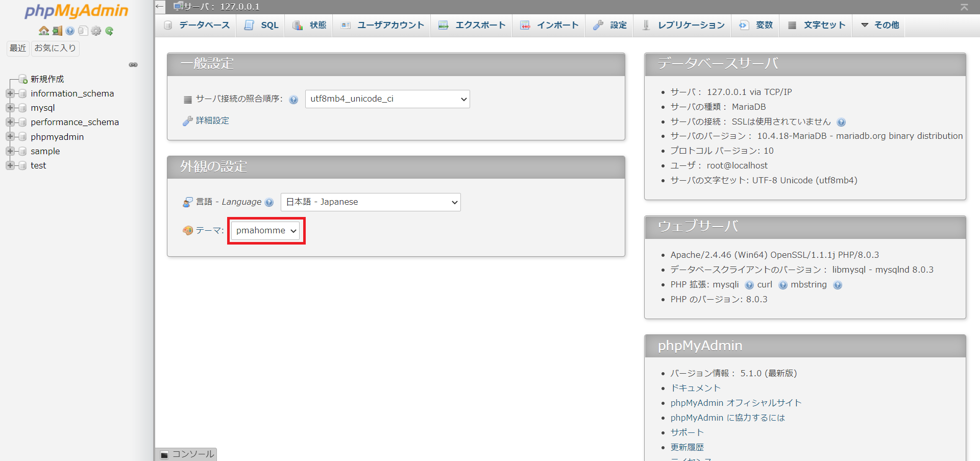Open the pmahomme theme dropdown
Image resolution: width=980 pixels, height=461 pixels.
pyautogui.click(x=265, y=231)
